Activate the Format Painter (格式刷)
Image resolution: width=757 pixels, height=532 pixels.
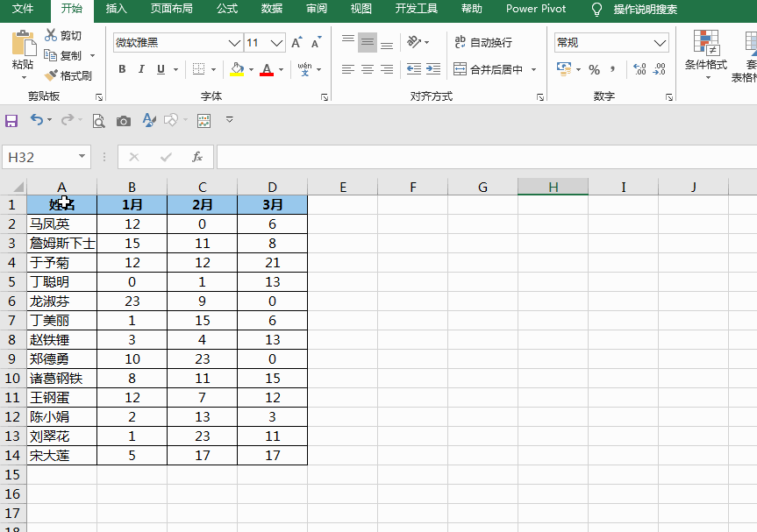pyautogui.click(x=68, y=75)
